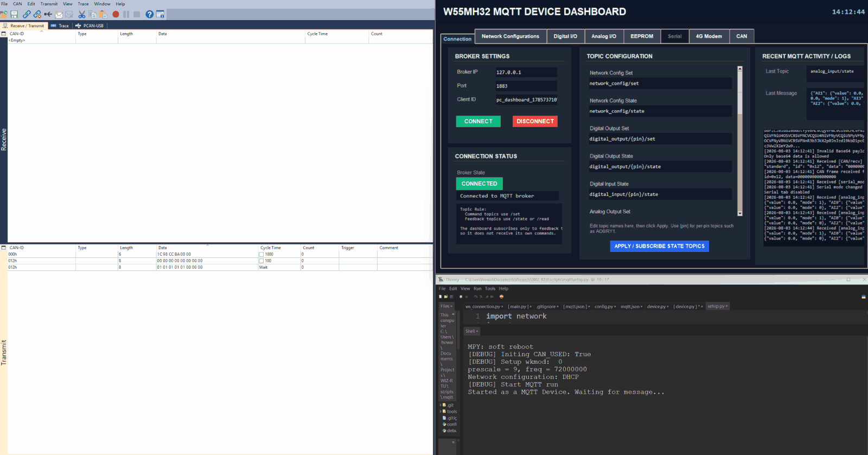Click the Cut scissors icon
868x455 pixels.
coord(82,14)
